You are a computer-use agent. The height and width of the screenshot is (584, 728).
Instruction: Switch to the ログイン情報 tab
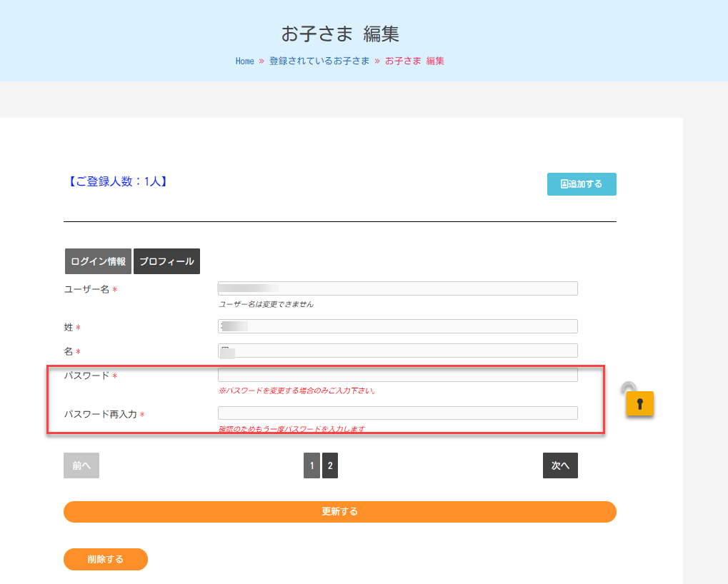99,261
